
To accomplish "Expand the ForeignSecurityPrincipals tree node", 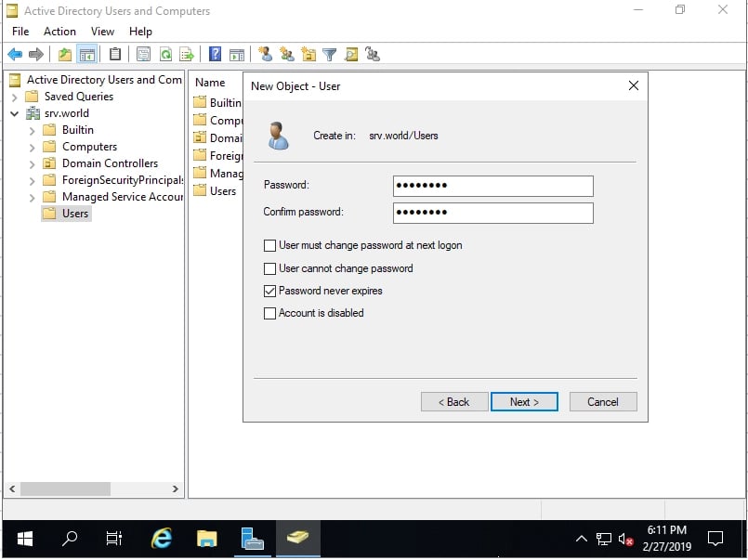I will pos(32,180).
